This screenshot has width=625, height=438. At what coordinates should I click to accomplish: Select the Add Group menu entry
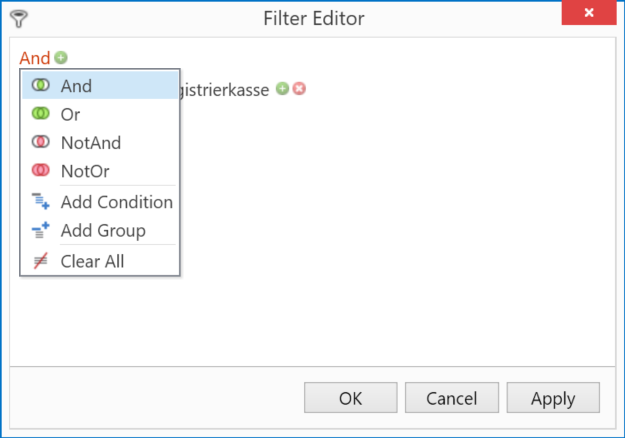coord(100,230)
